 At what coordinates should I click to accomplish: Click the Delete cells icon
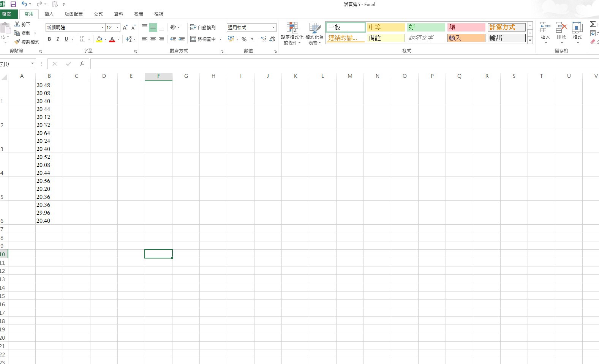tap(561, 28)
